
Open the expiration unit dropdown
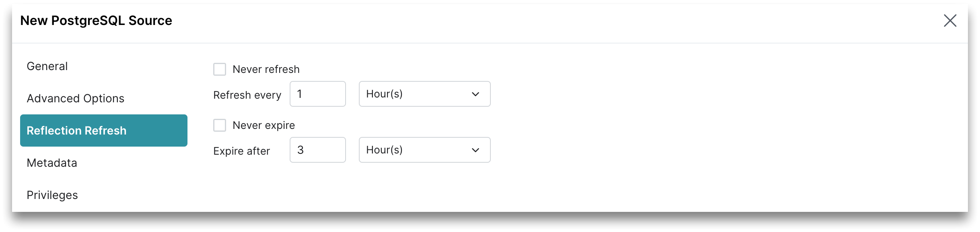coord(424,150)
